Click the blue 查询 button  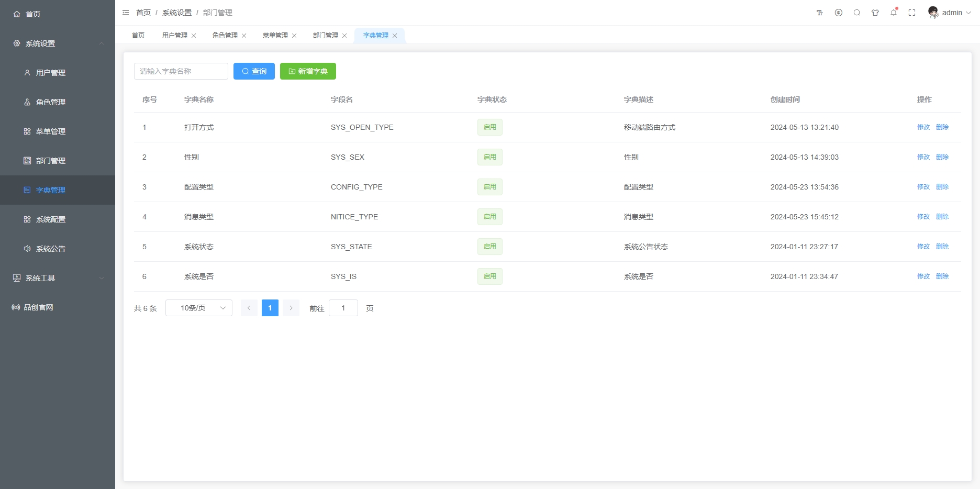tap(254, 71)
